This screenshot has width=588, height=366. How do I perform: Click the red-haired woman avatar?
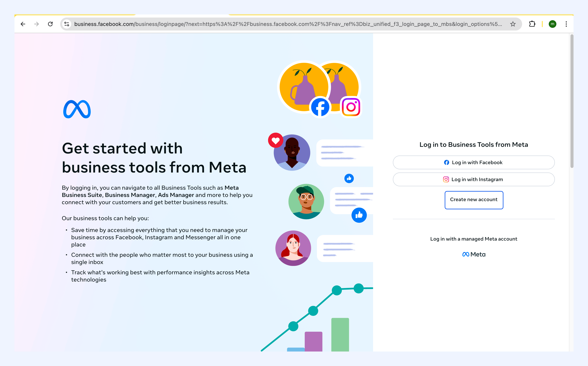click(x=293, y=248)
